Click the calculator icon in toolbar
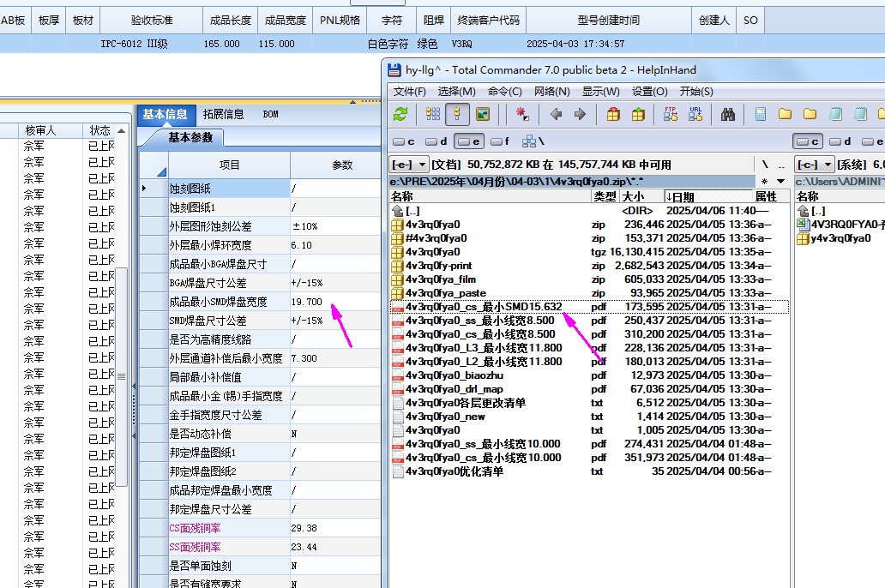The width and height of the screenshot is (885, 588). pyautogui.click(x=761, y=115)
